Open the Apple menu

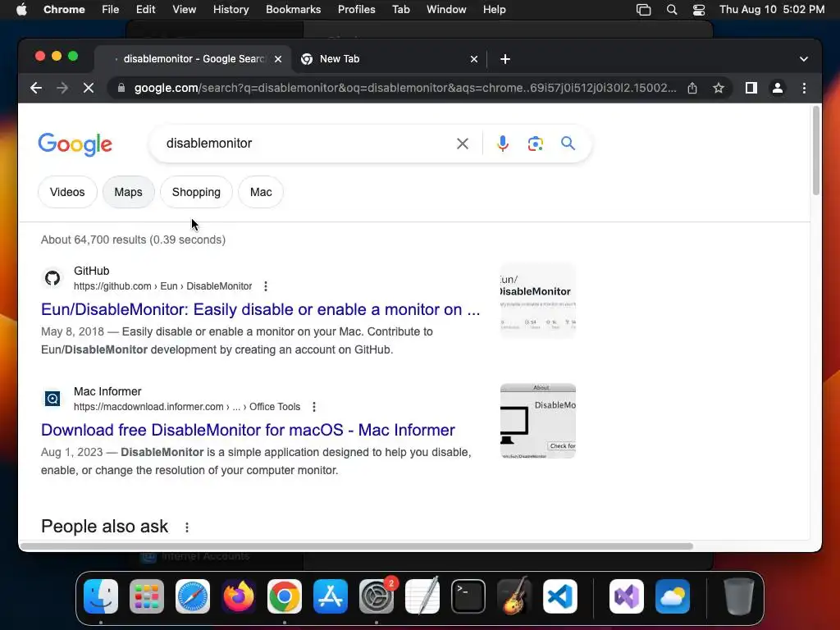21,10
